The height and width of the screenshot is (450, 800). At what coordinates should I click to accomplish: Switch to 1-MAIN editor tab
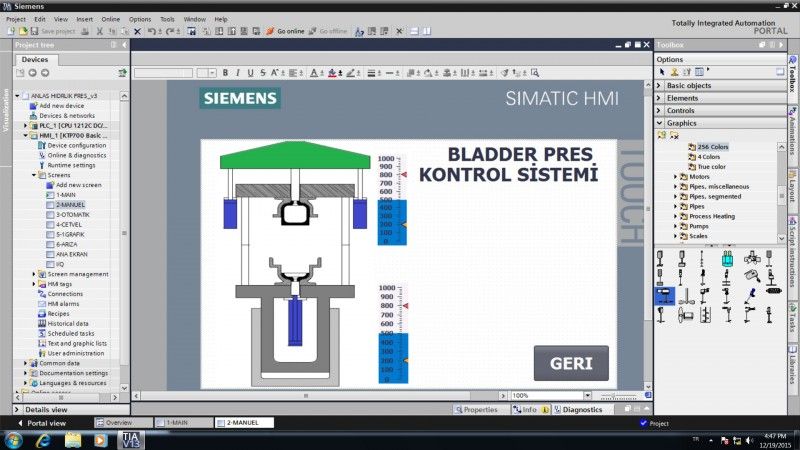pos(184,422)
